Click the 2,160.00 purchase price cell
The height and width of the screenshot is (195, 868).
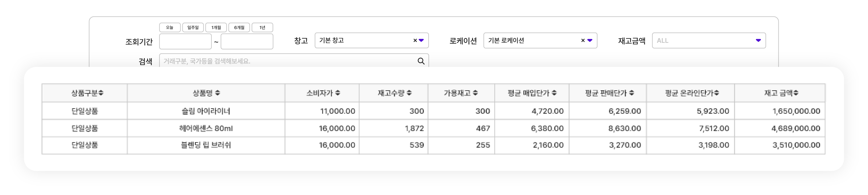click(x=532, y=145)
